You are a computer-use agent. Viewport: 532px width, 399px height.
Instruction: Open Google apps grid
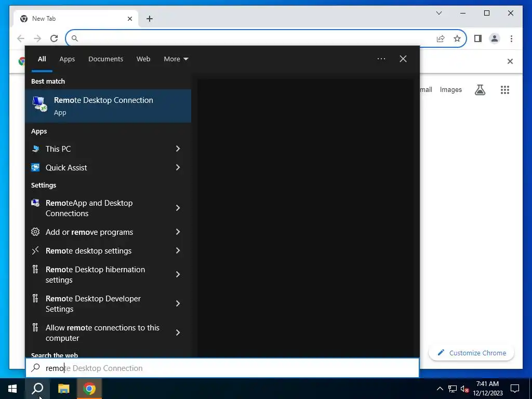[505, 90]
